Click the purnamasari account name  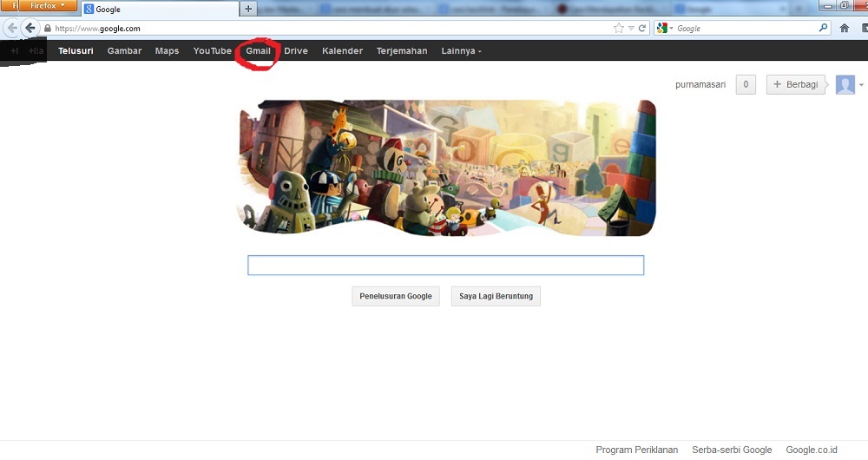(x=700, y=85)
